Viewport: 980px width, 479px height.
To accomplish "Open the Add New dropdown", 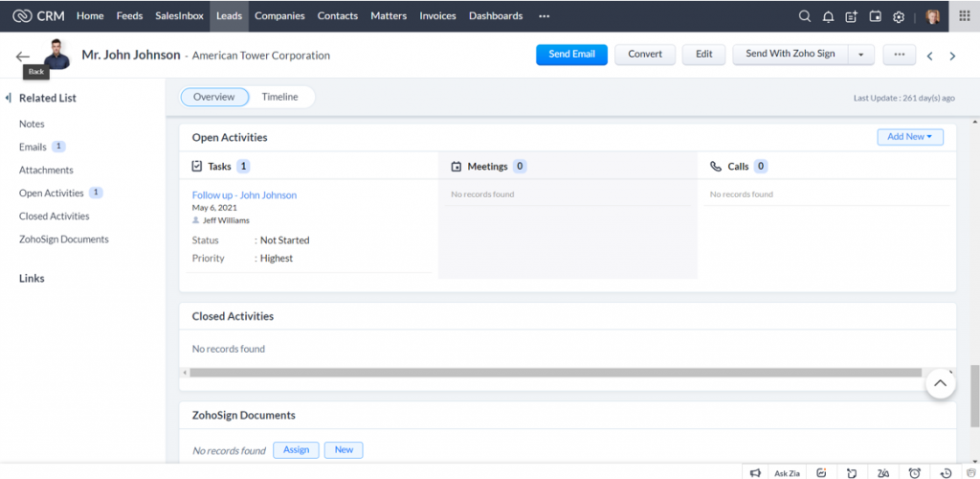I will pyautogui.click(x=910, y=136).
